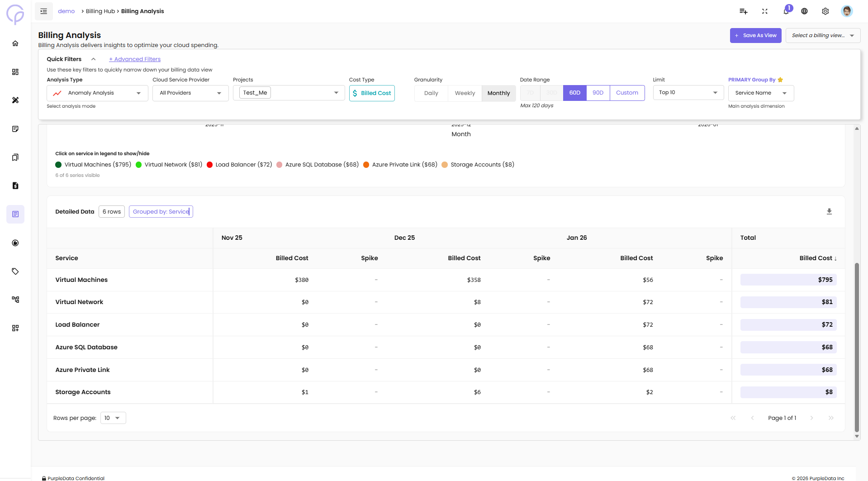
Task: Click the download icon in Detailed Data
Action: coord(829,211)
